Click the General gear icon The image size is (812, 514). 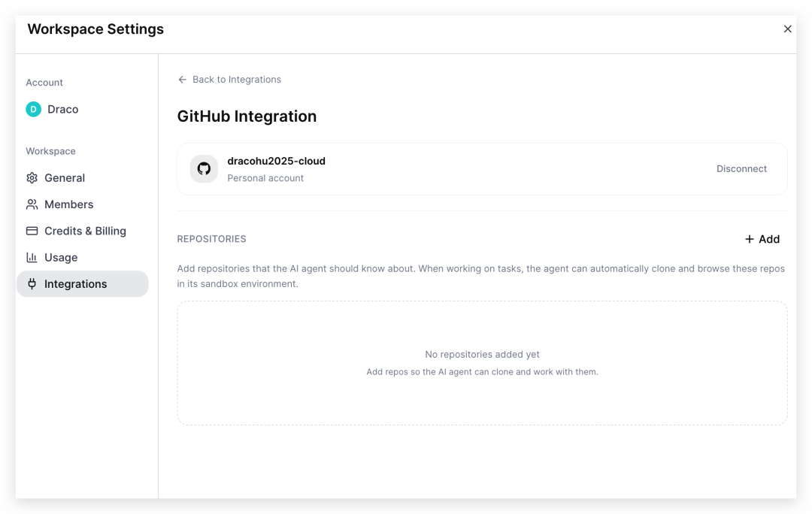click(x=32, y=178)
